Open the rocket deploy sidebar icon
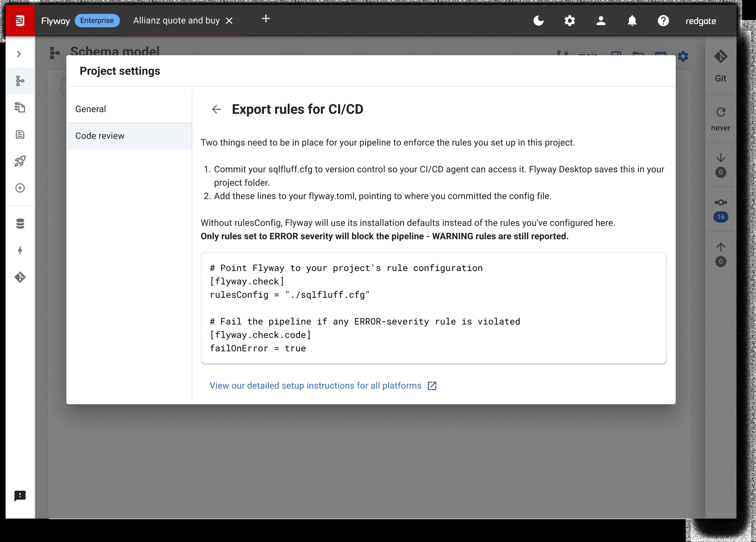 [20, 161]
